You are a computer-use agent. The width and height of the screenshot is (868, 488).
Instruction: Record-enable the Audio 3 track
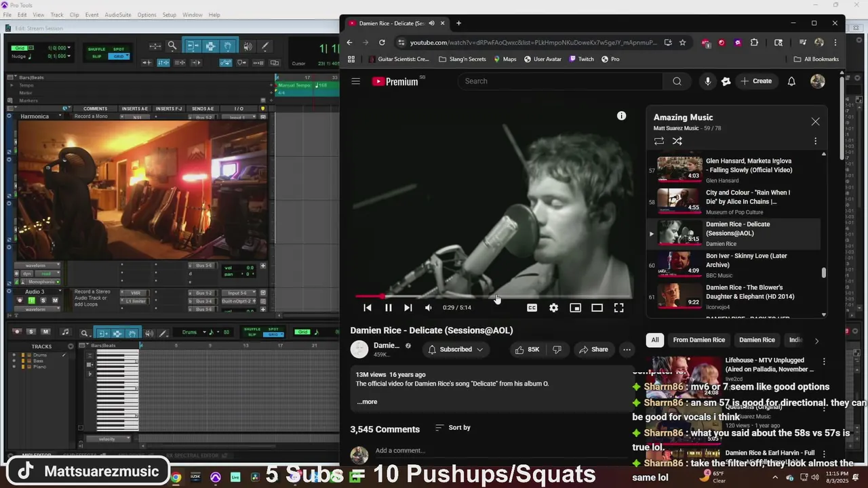19,300
